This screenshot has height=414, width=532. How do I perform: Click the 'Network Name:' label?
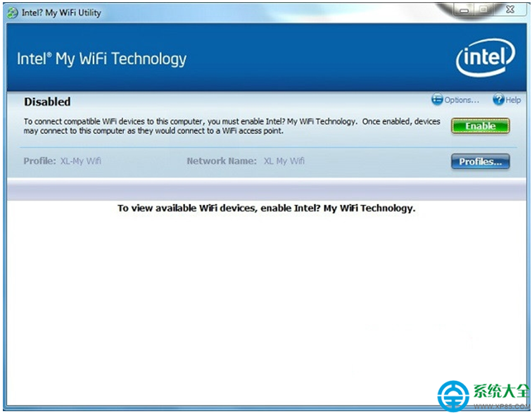tap(222, 161)
